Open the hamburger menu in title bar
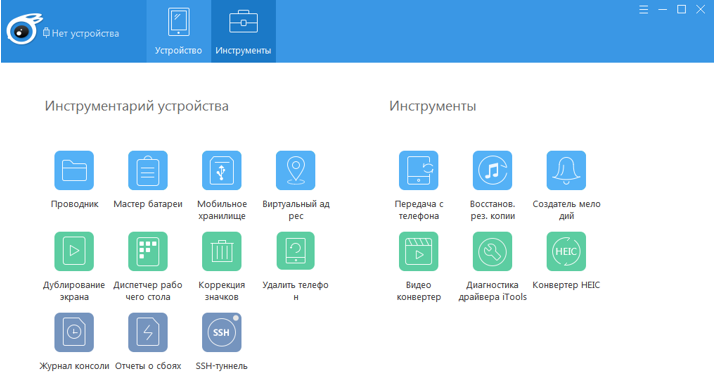Image resolution: width=715 pixels, height=383 pixels. click(x=643, y=10)
